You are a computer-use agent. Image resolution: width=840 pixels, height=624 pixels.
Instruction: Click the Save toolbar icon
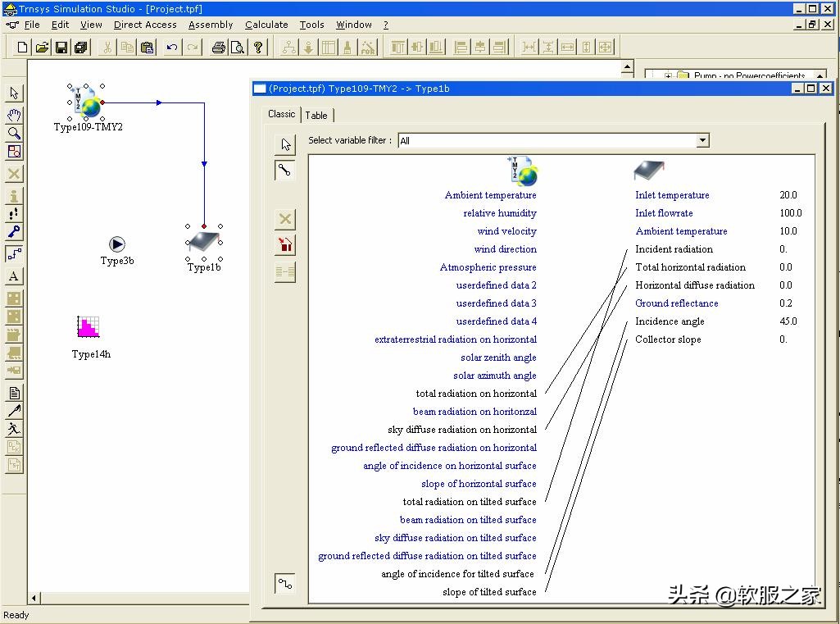click(61, 48)
